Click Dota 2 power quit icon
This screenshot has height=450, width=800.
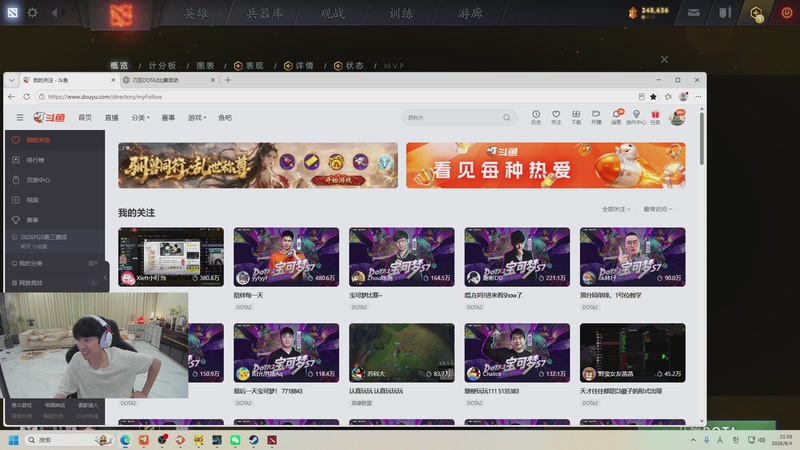point(787,13)
